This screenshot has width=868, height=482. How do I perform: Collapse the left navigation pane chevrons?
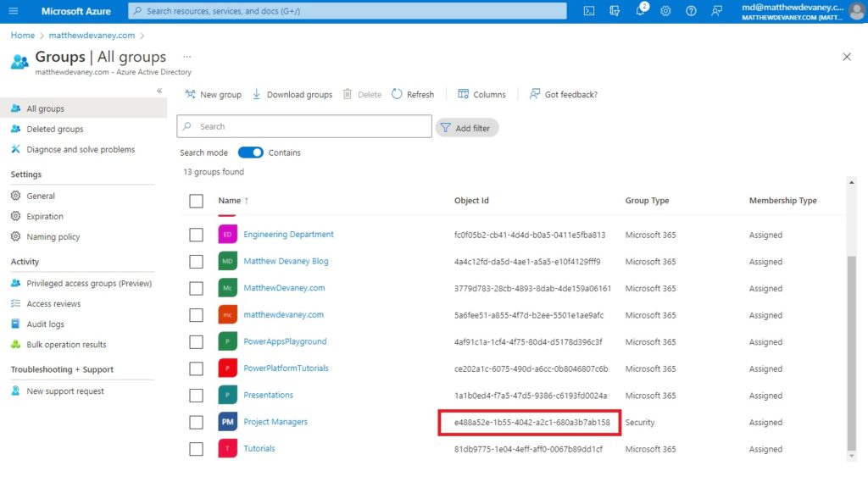point(159,91)
